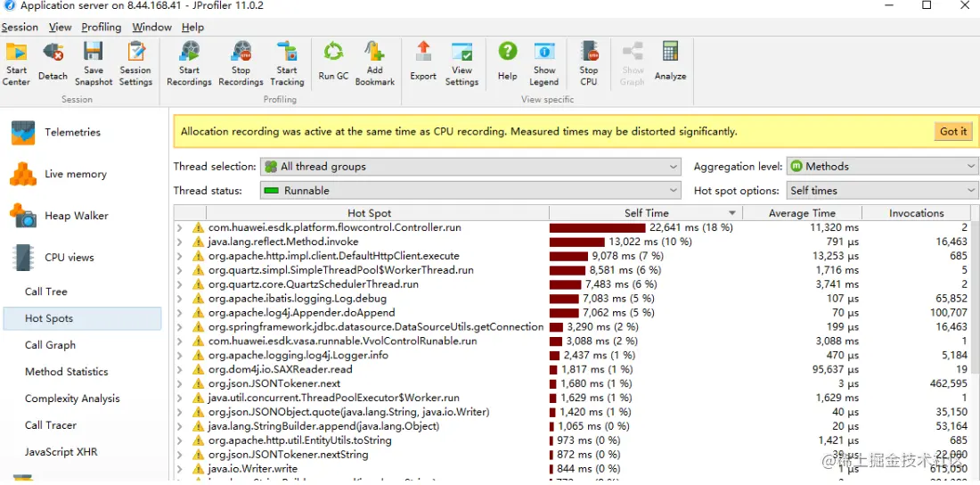980x485 pixels.
Task: Open the Window menu
Action: pyautogui.click(x=151, y=27)
